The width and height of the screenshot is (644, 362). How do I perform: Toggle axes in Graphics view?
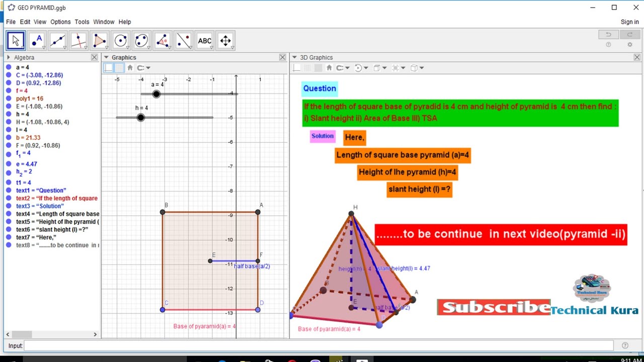(x=109, y=68)
